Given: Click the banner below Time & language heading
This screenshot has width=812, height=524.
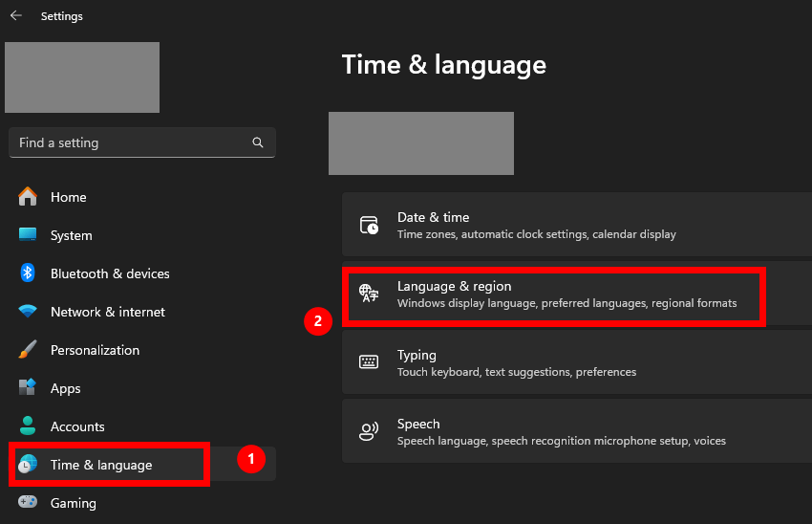Looking at the screenshot, I should 421,143.
